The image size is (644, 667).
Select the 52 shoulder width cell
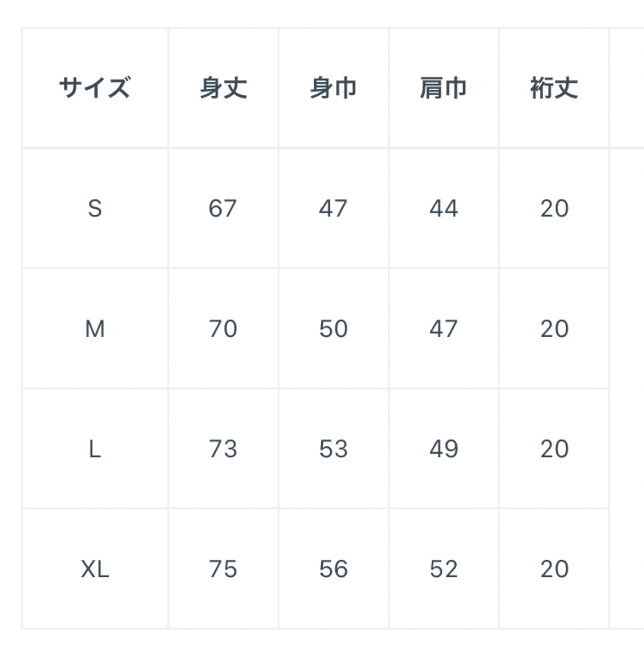[443, 569]
